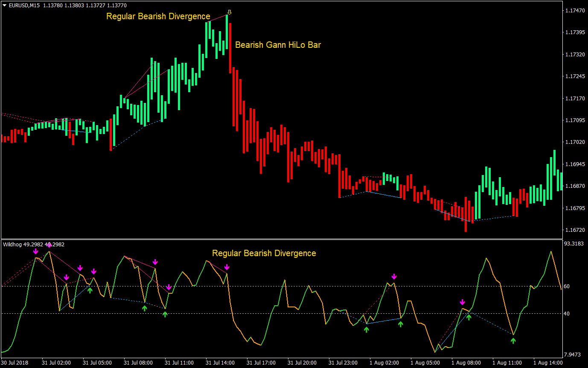Click the magenta down arrow near 1 Aug 02:00
Image resolution: width=588 pixels, height=368 pixels.
[x=393, y=277]
